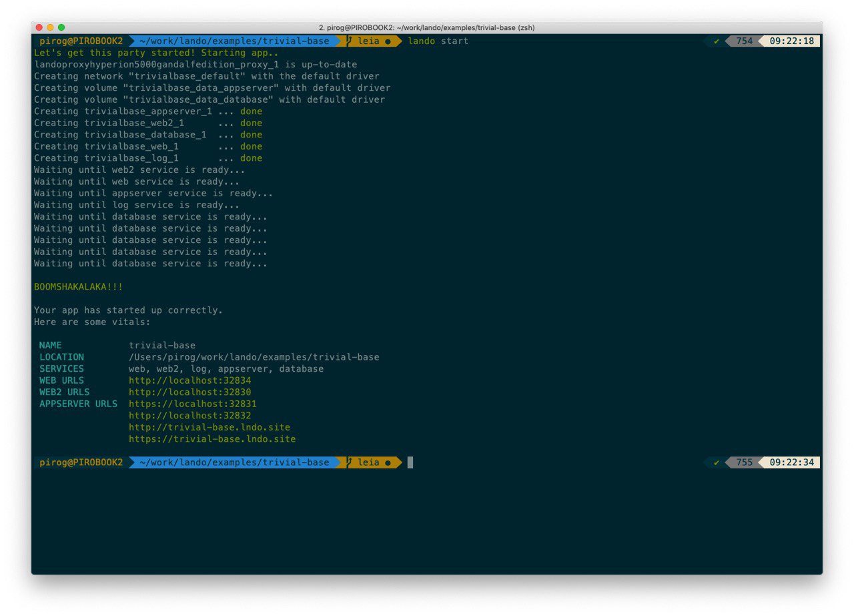Click the WEB URLS label

[x=61, y=380]
